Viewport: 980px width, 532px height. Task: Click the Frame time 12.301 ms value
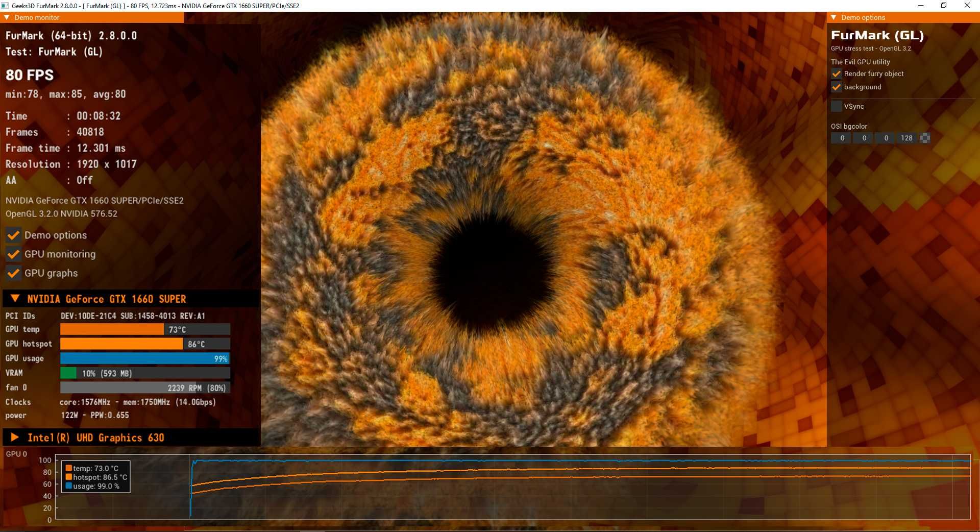tap(101, 148)
